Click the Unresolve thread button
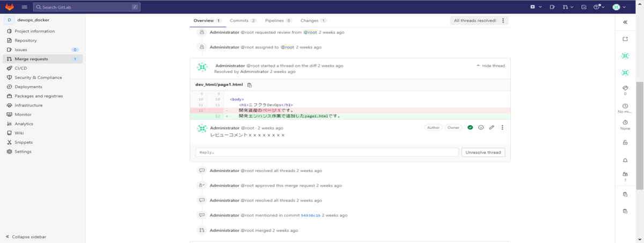644x243 pixels. [x=483, y=152]
